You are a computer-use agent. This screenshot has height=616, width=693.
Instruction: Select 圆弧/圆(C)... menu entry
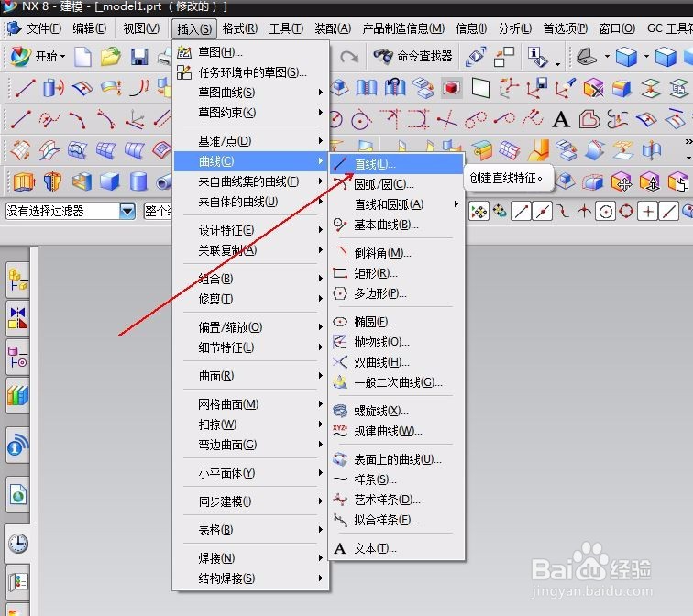pyautogui.click(x=396, y=184)
